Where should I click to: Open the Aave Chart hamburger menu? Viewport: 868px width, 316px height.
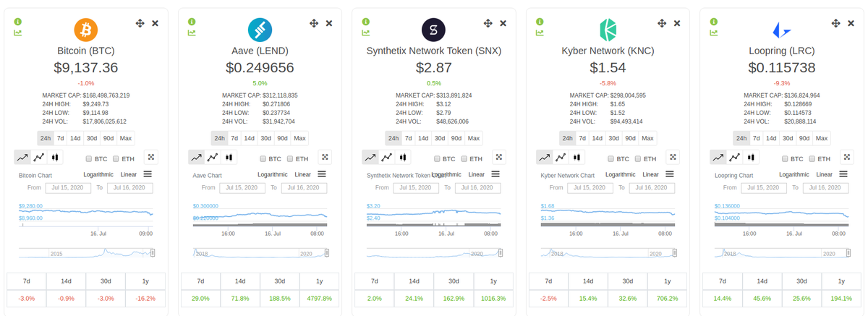coord(322,174)
